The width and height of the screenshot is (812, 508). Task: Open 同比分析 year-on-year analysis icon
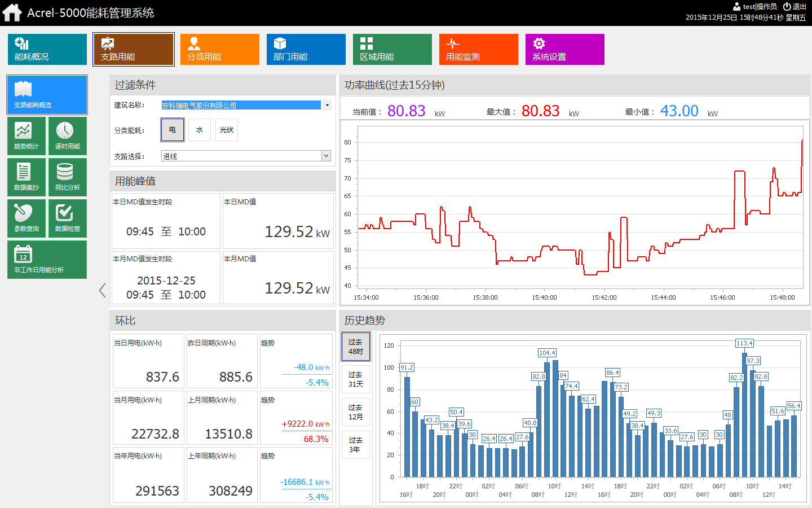(68, 177)
